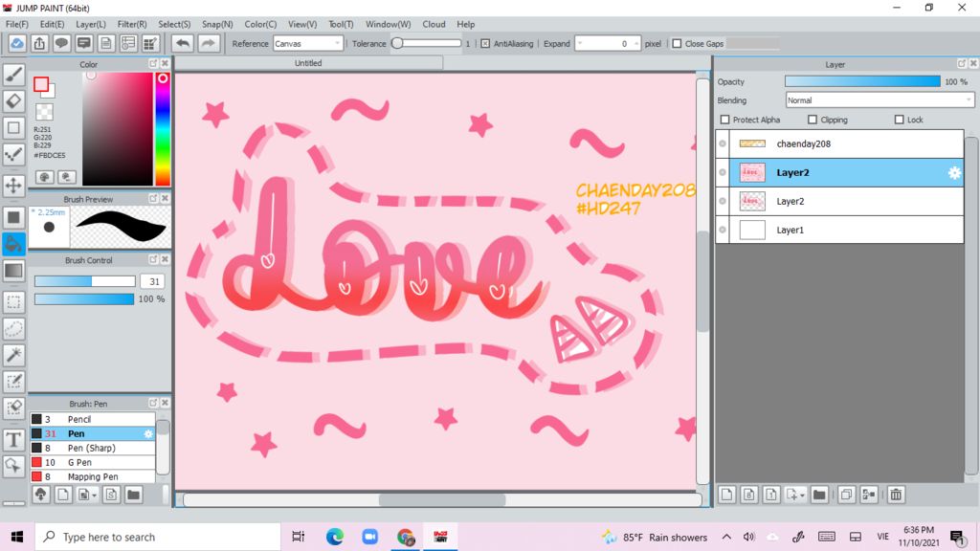Image resolution: width=980 pixels, height=551 pixels.
Task: Click the duplicate layer icon
Action: (x=846, y=495)
